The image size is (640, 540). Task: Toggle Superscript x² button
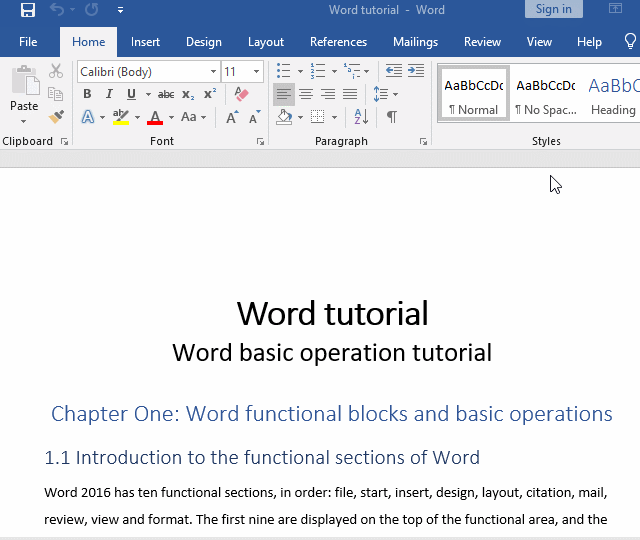point(210,94)
